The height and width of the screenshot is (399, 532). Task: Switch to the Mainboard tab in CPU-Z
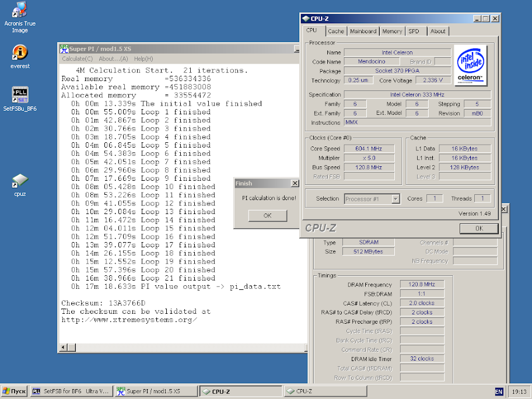point(363,32)
